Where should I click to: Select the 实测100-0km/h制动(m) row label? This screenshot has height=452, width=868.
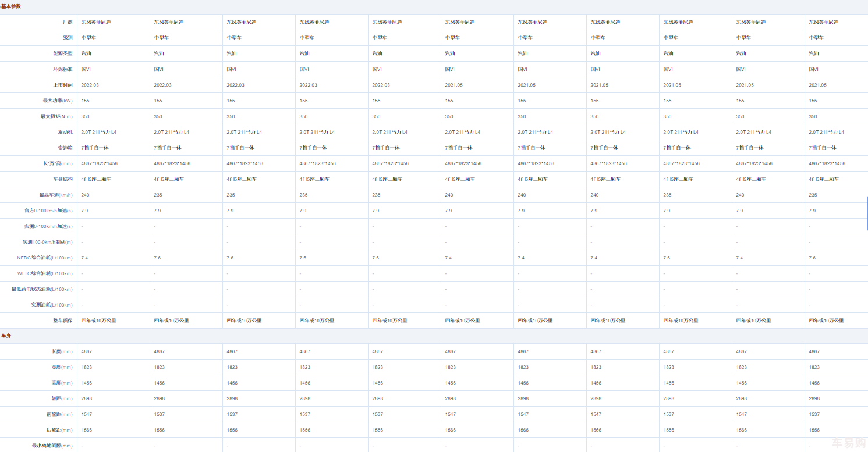(x=48, y=242)
